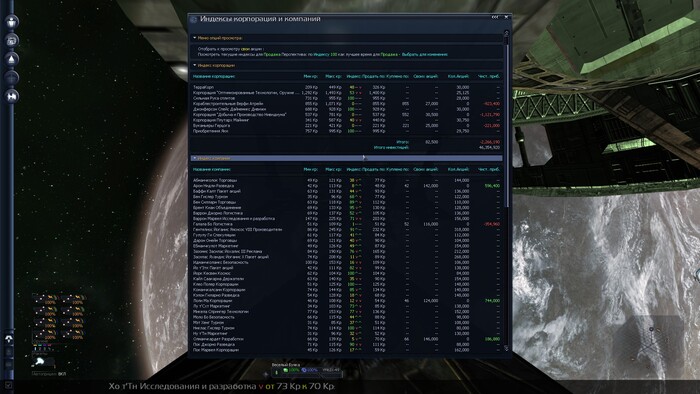700x394 pixels.
Task: Click the first weapon slot icon in HUD
Action: click(x=45, y=299)
